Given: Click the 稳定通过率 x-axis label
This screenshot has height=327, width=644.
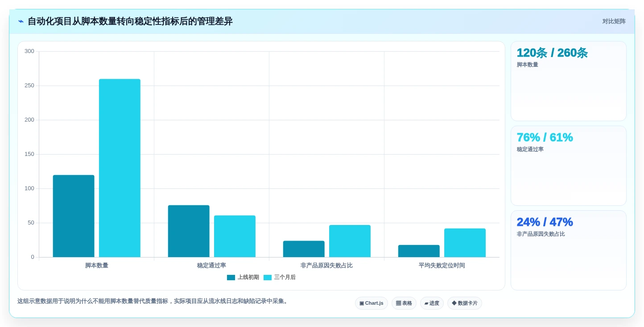Looking at the screenshot, I should point(211,266).
